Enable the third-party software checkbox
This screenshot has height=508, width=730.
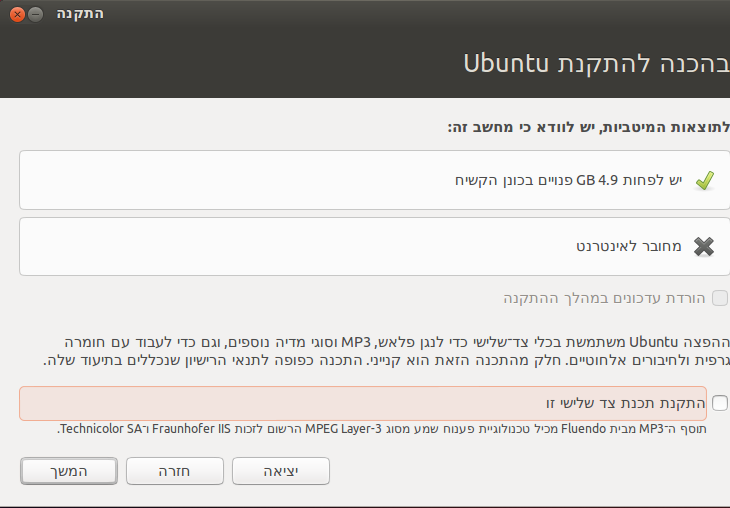pos(719,403)
